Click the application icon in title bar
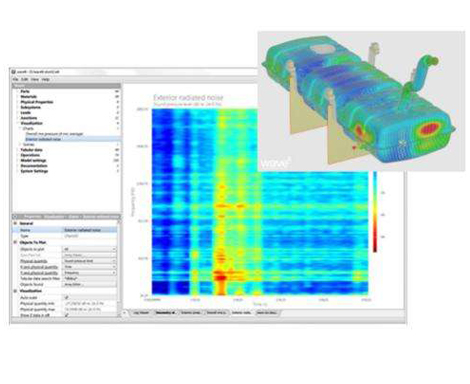470x384 pixels. click(x=14, y=72)
